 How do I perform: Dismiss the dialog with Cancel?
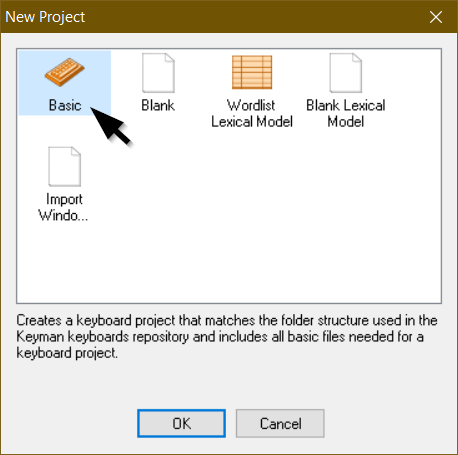point(280,423)
